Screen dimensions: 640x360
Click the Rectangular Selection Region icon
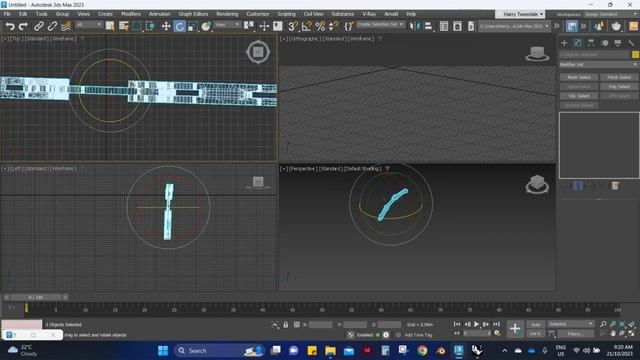[137, 26]
